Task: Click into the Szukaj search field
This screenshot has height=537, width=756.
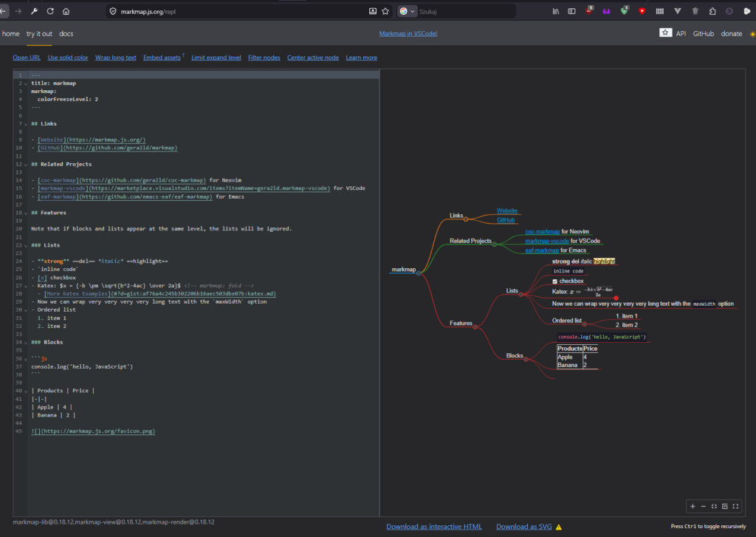Action: [472, 11]
